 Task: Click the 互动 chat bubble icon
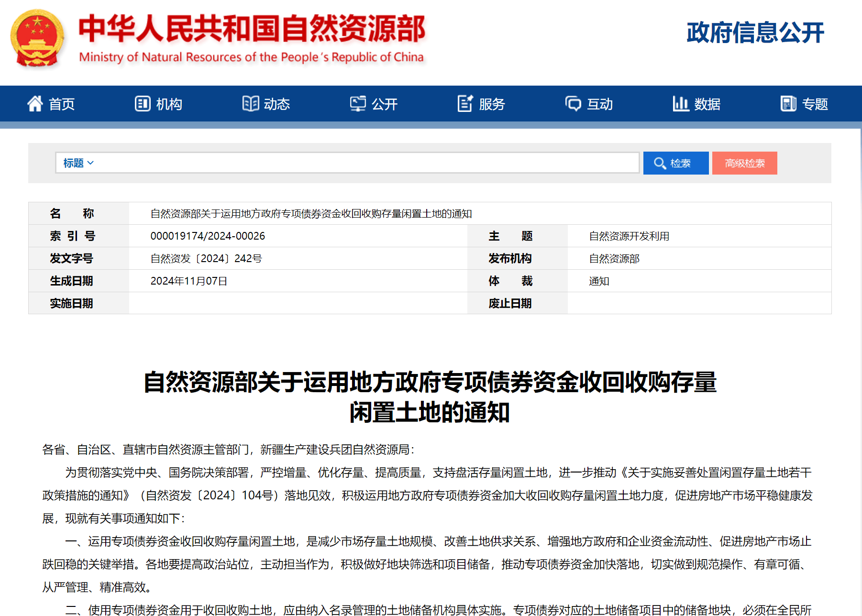(573, 104)
